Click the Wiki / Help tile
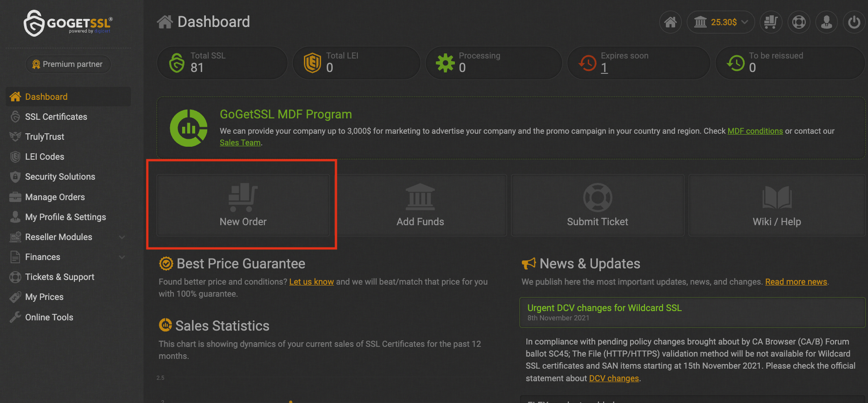Image resolution: width=868 pixels, height=403 pixels. tap(777, 205)
